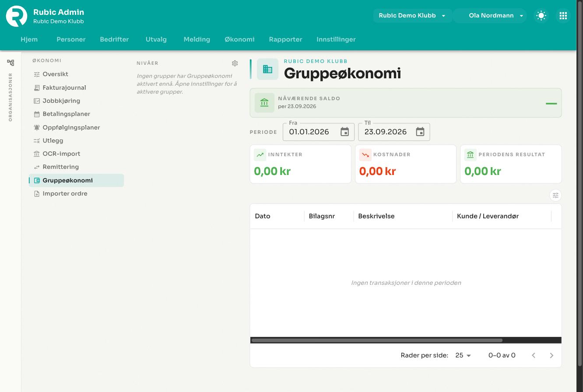Open the Bedrifter menu
Image resolution: width=583 pixels, height=392 pixels.
pos(114,39)
